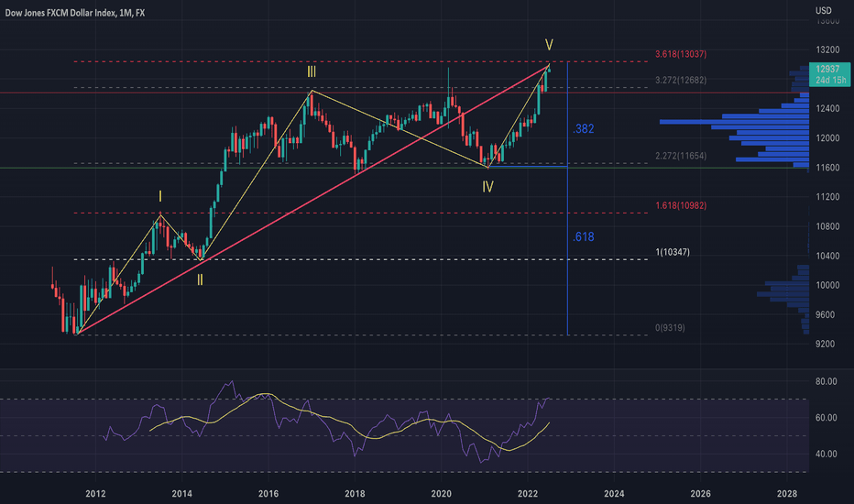
Task: Click the RSI 40.00 scale value
Action: coord(827,454)
